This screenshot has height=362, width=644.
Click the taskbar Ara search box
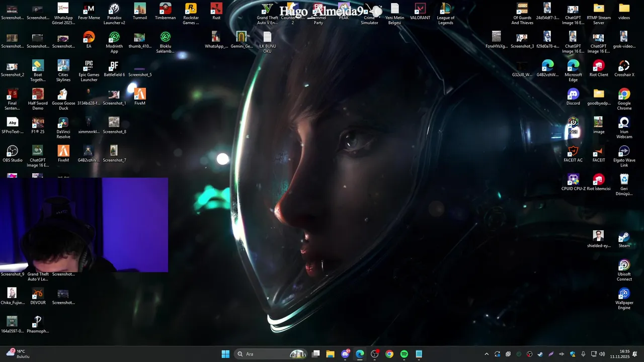pos(271,354)
